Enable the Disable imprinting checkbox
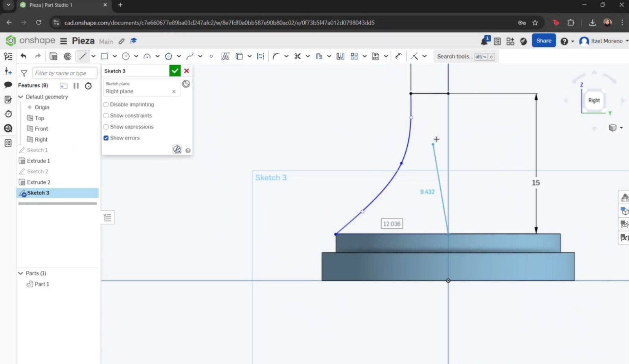Viewport: 629px width, 364px height. tap(106, 104)
